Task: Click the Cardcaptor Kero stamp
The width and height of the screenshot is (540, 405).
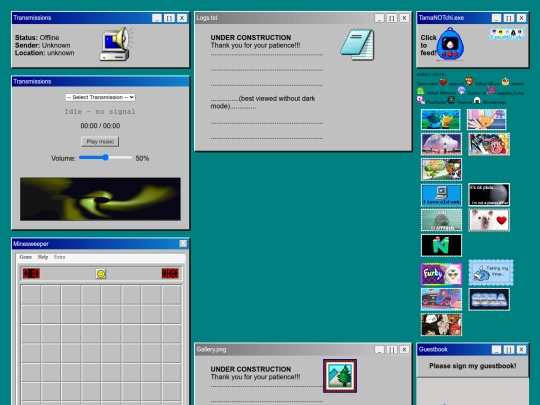Action: 487,120
